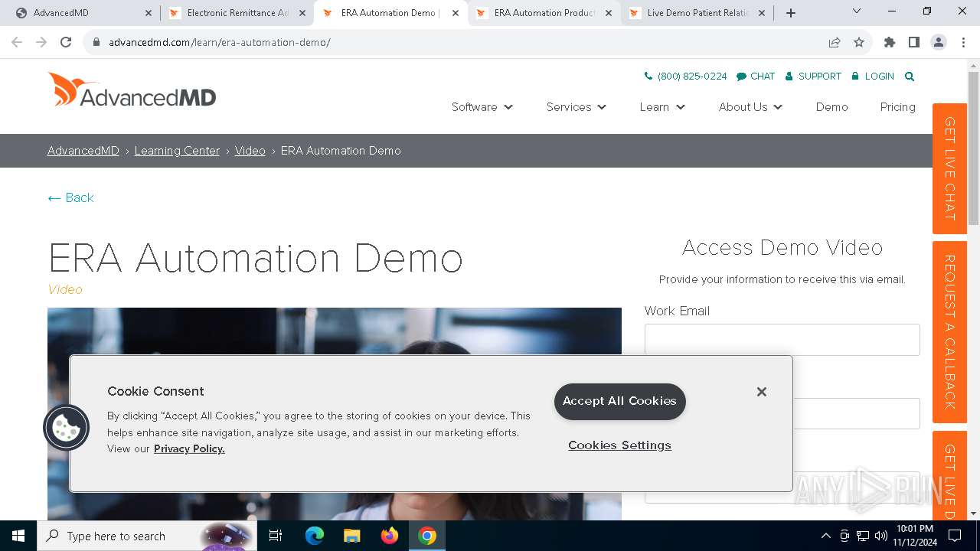The image size is (980, 551).
Task: Click the browser back arrow
Action: [17, 42]
